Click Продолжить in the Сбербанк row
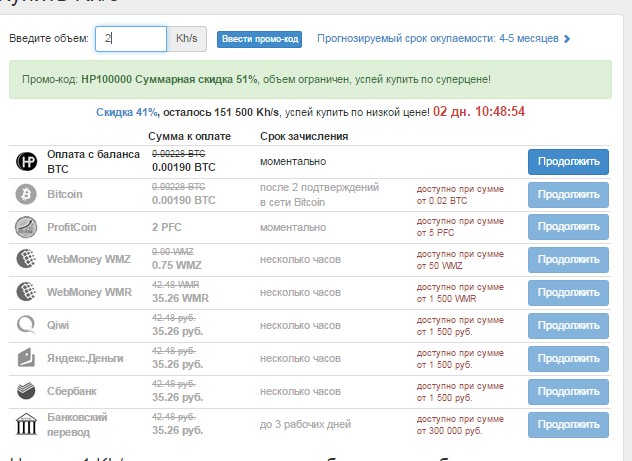This screenshot has width=632, height=461. click(x=568, y=392)
